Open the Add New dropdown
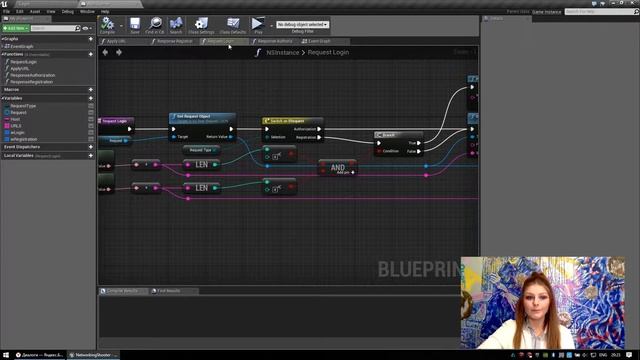Viewport: 640px width, 360px height. click(x=16, y=28)
